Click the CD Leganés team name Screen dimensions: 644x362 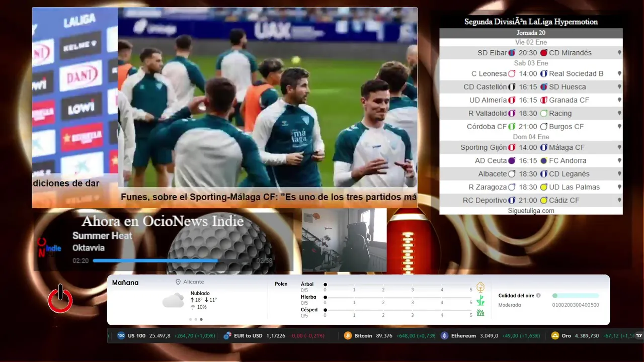coord(569,174)
